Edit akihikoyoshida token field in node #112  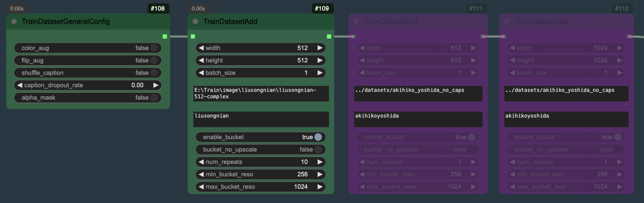[x=566, y=119]
